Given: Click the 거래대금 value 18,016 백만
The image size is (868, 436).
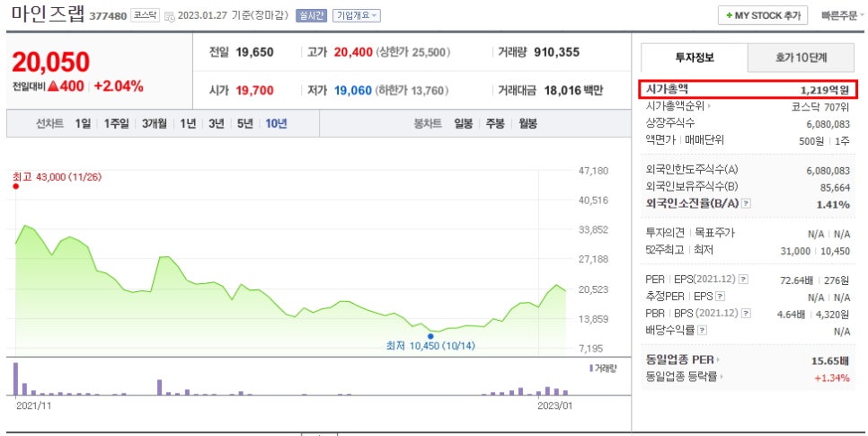Looking at the screenshot, I should pyautogui.click(x=573, y=90).
